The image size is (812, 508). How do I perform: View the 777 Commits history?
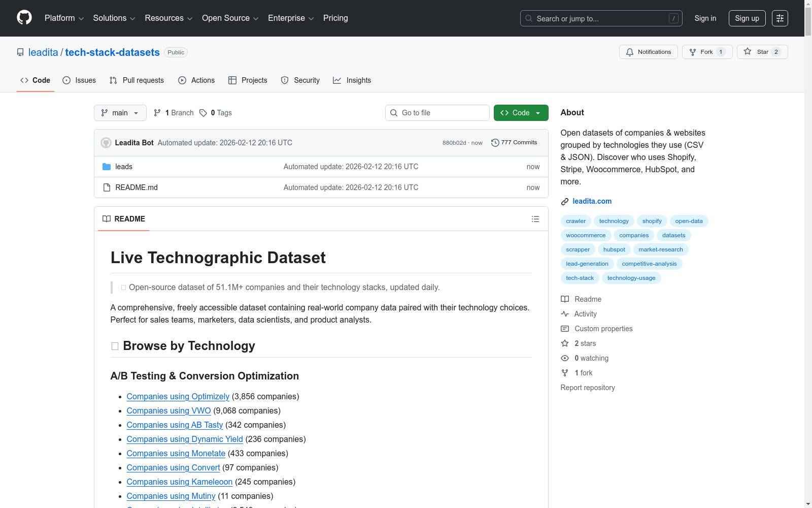click(x=514, y=143)
